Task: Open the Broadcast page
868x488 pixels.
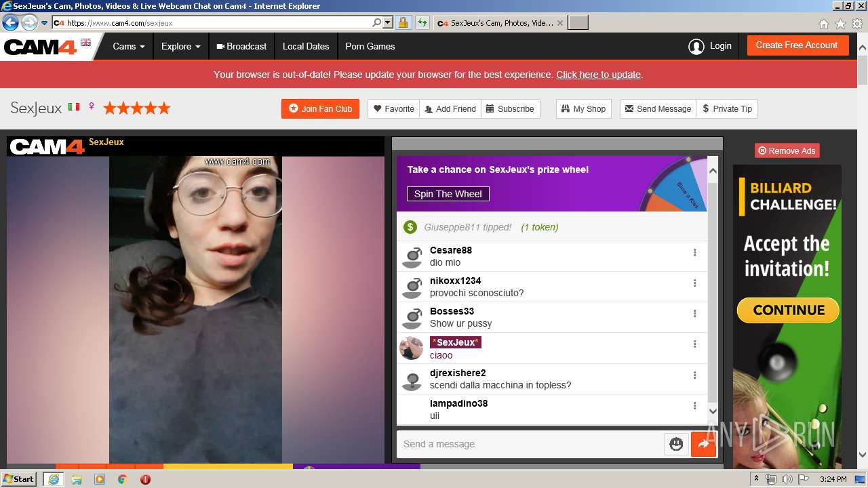Action: 241,46
